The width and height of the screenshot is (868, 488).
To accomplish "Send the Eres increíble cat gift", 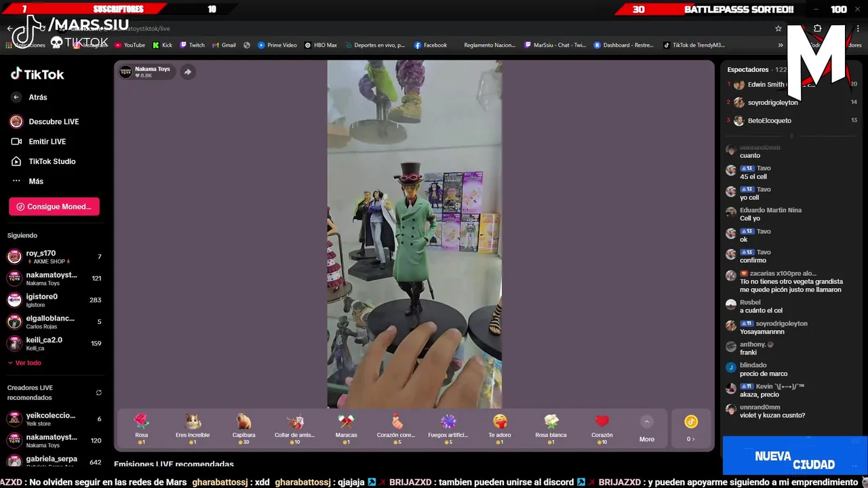I will [x=193, y=429].
